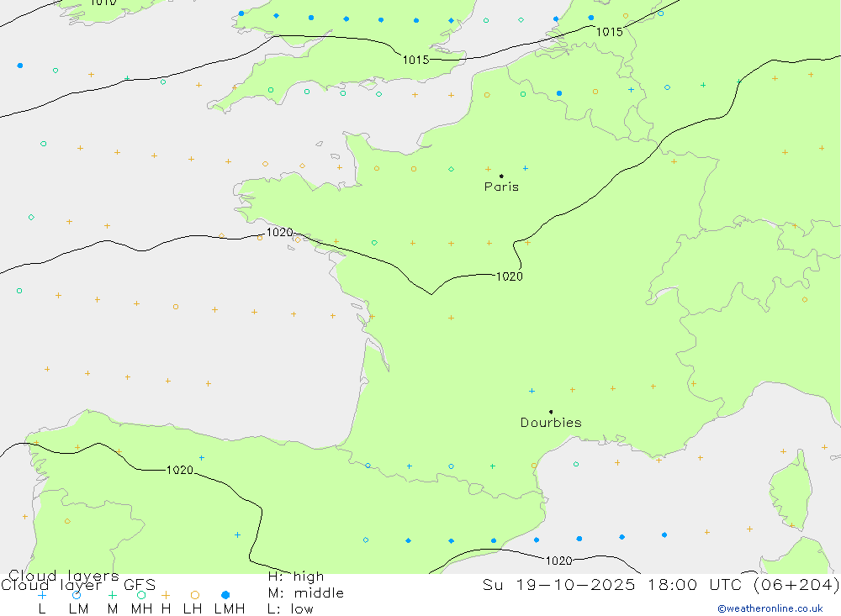Click the weatheronline.co.uk copyright link
This screenshot has height=616, width=841.
pos(770,608)
